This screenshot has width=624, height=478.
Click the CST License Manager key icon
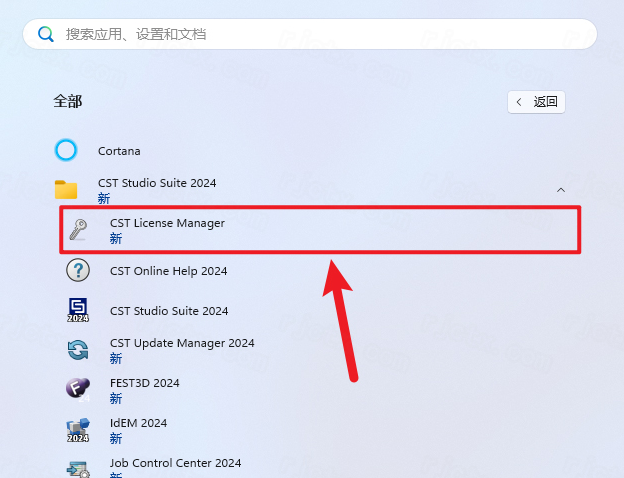tap(78, 231)
